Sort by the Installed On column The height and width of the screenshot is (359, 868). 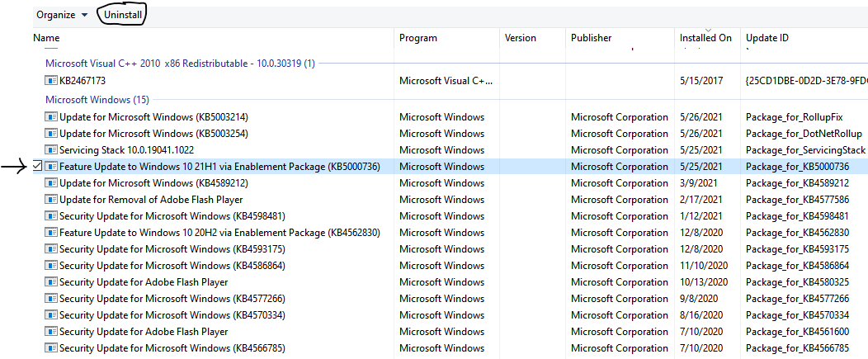tap(707, 38)
